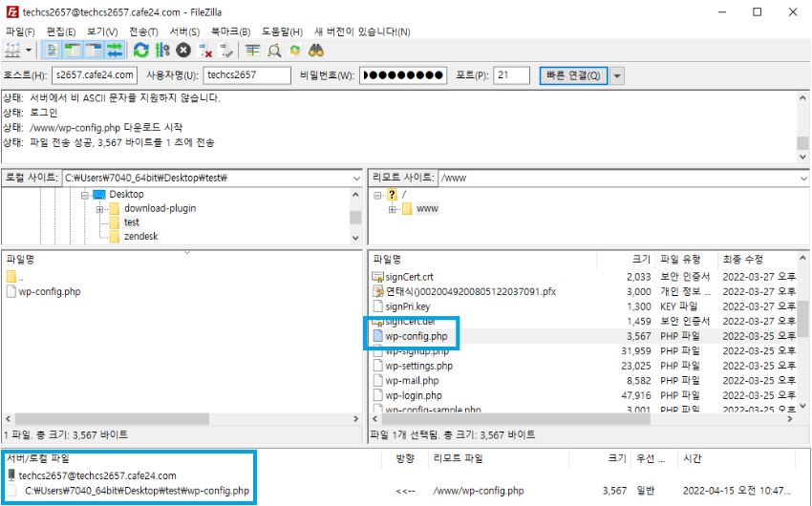Select queue server techcs2657@techcs2657.cafe24.com

tap(97, 475)
